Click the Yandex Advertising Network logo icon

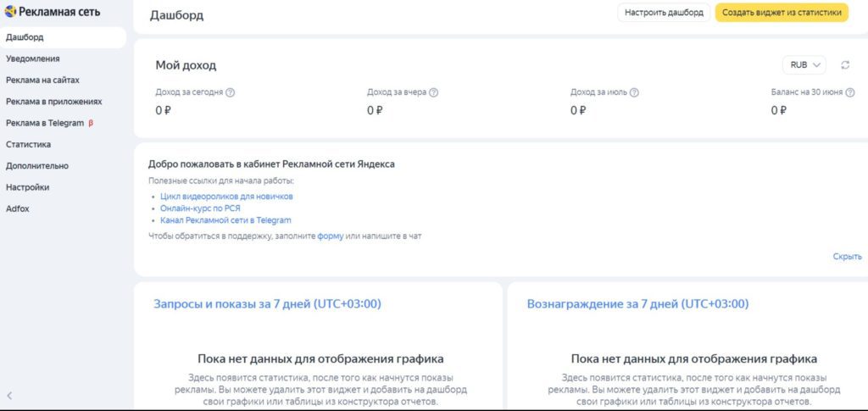pos(10,12)
